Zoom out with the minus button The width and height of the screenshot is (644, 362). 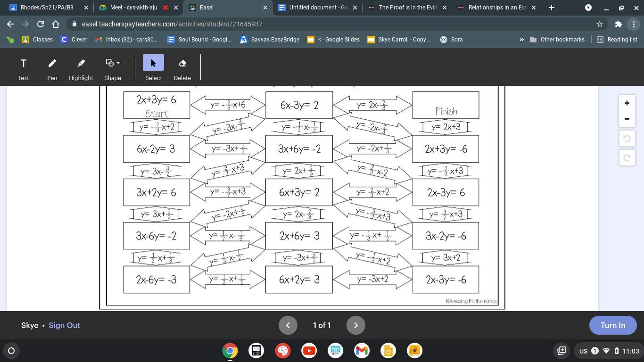pos(627,119)
